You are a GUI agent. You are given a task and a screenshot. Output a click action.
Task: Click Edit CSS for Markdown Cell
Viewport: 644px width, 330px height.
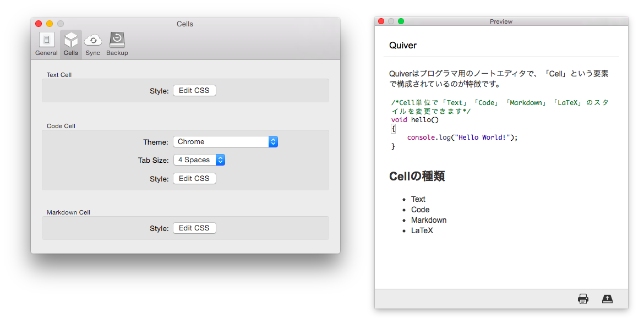(x=194, y=228)
